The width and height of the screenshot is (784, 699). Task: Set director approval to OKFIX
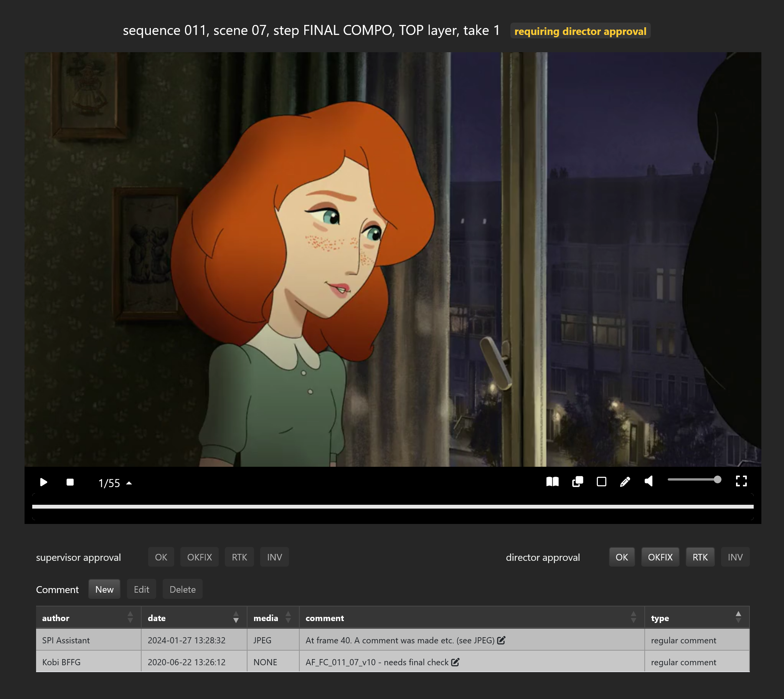[660, 557]
